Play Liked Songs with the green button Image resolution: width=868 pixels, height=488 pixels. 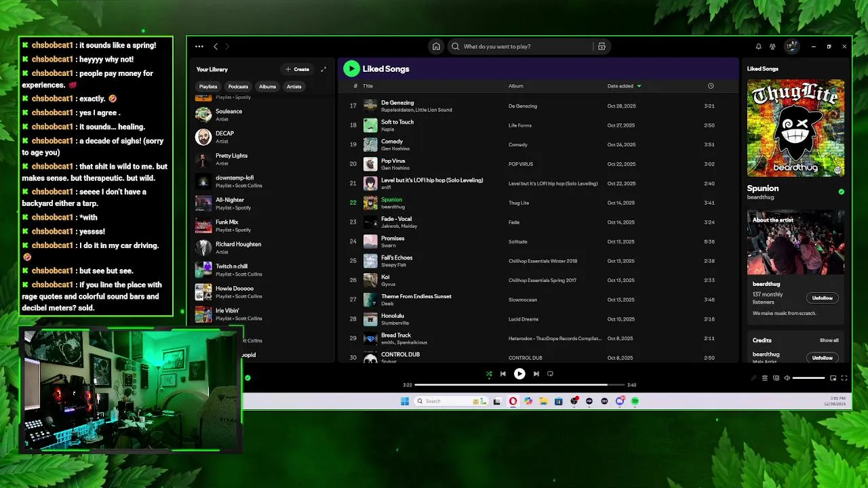pos(351,68)
